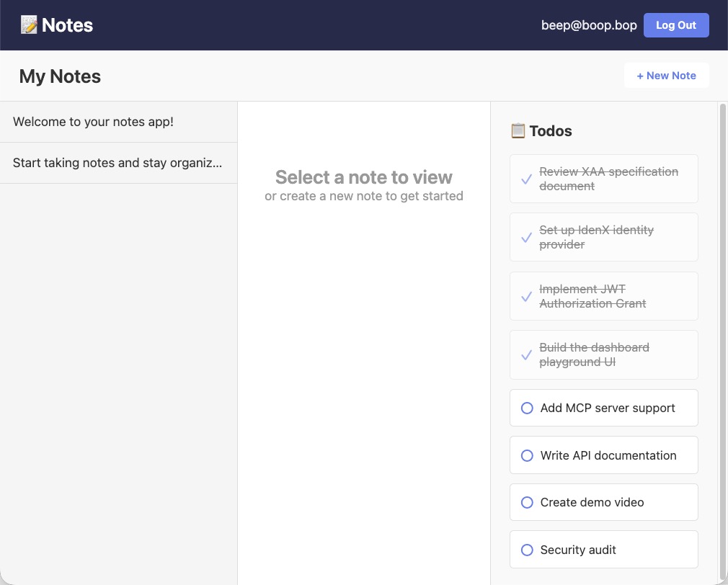Click the beep@boop.bop email address

[x=589, y=24]
